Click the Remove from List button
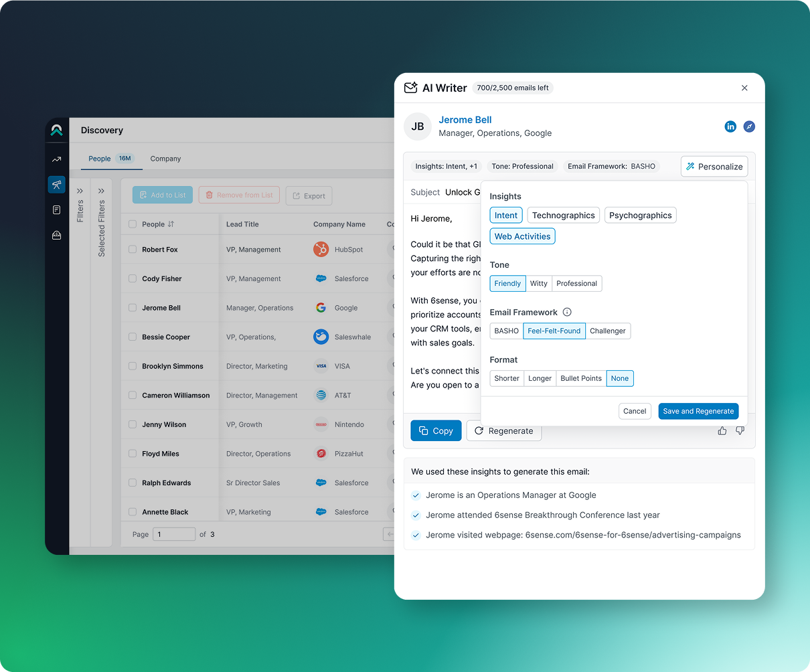 [x=239, y=195]
